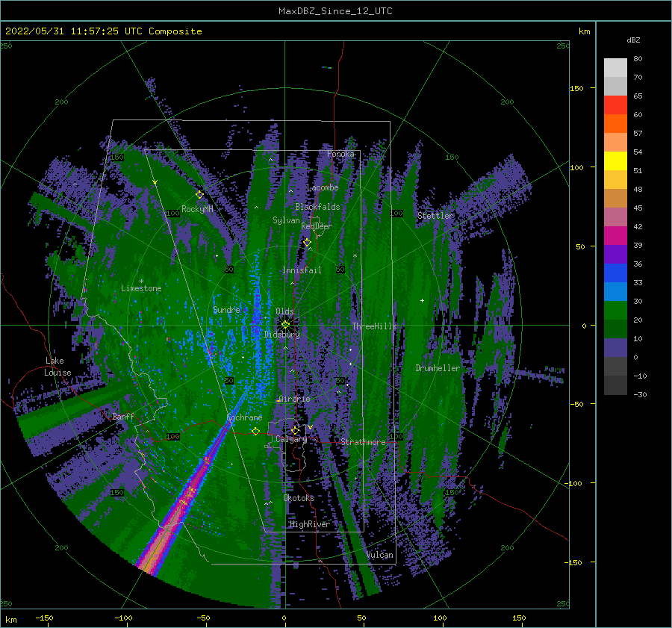Pick the dark blue 33-36 dBZ swatch
Screen dimensions: 672x628
tap(615, 273)
